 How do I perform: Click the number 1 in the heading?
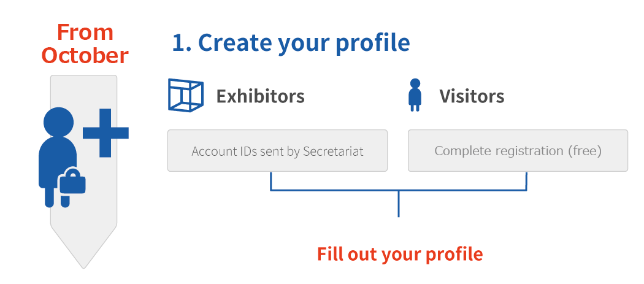(x=178, y=43)
